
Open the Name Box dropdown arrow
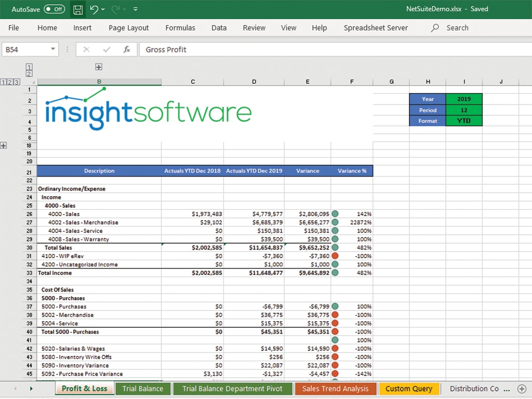[53, 49]
